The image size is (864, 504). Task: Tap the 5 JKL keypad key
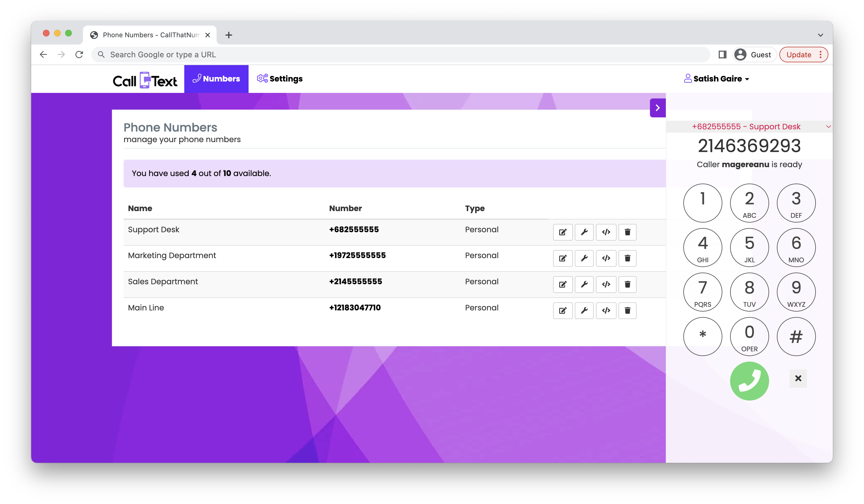749,247
